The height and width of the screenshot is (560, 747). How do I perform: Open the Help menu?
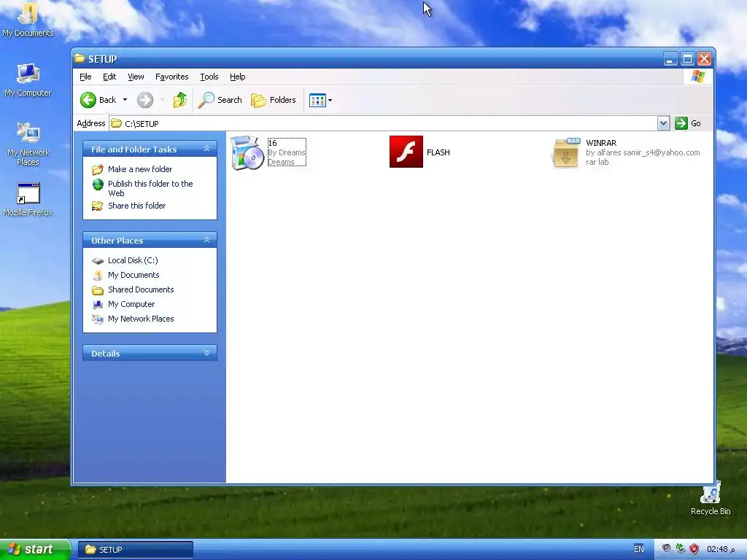[x=237, y=77]
